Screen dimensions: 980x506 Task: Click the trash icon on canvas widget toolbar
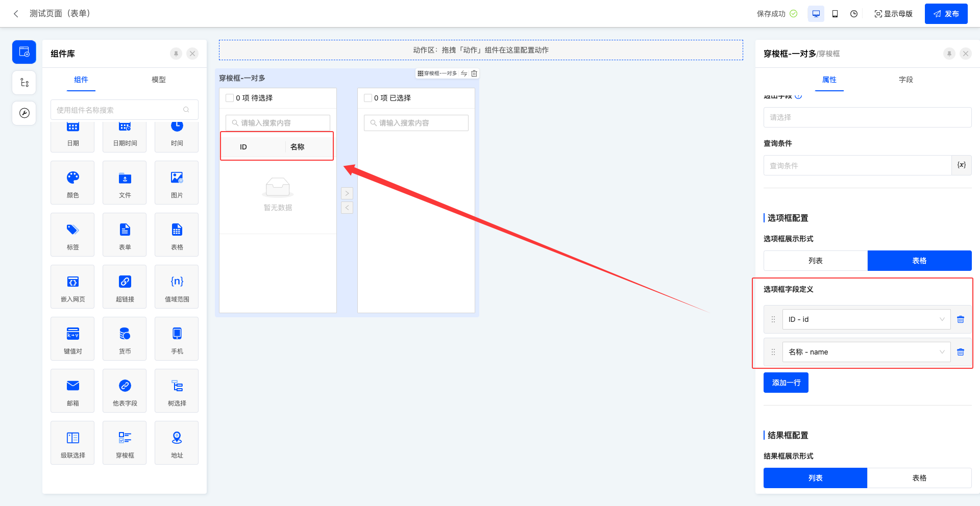[474, 73]
